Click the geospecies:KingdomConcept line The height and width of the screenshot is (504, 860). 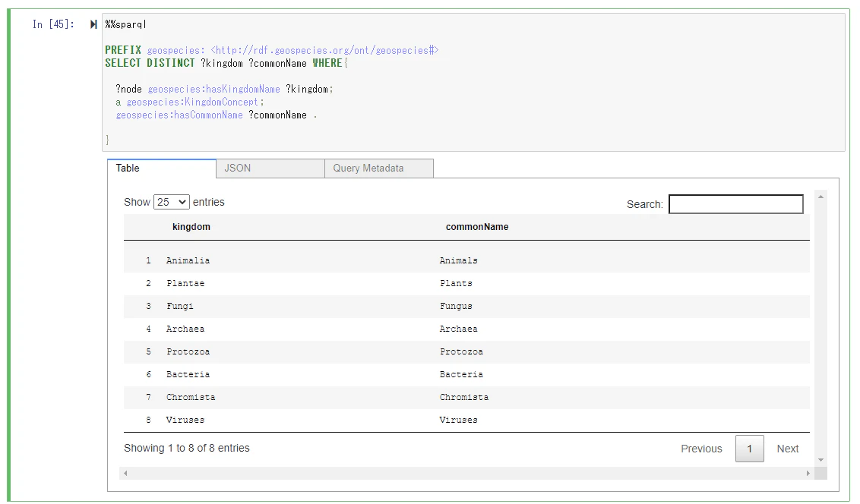click(x=190, y=102)
